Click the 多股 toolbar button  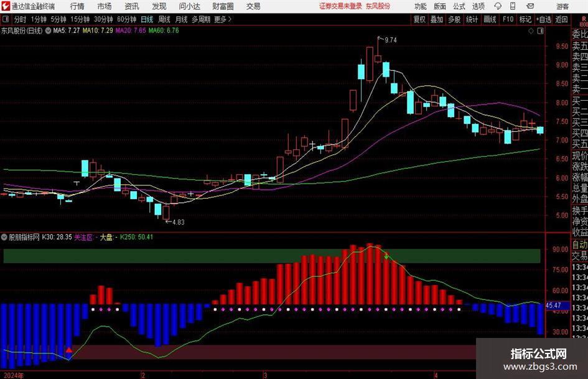pos(454,19)
